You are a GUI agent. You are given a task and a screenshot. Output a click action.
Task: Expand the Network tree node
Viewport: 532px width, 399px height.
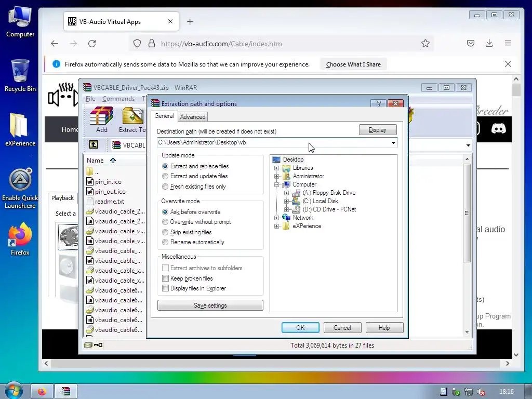[x=276, y=218]
